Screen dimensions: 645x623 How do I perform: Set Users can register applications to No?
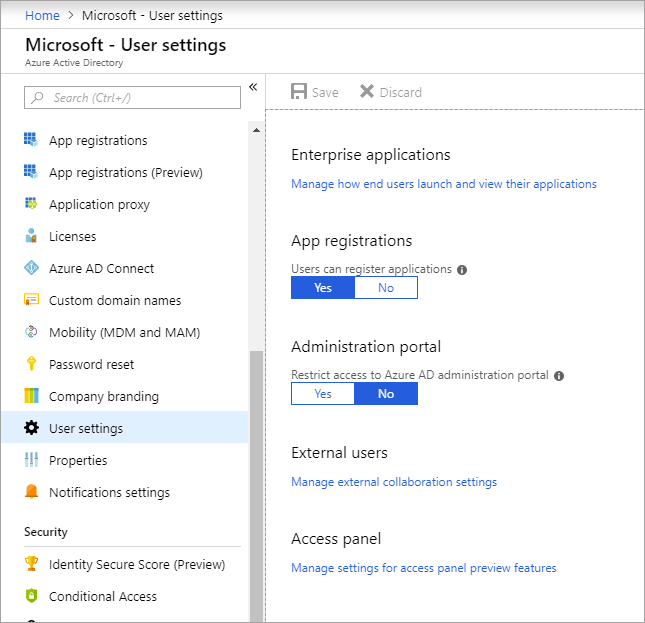click(386, 287)
